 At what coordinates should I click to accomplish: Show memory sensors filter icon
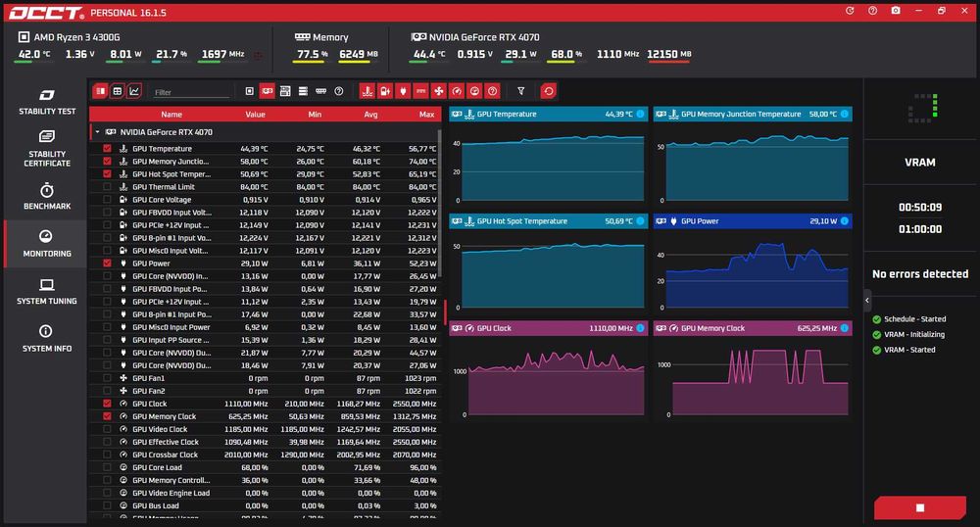tap(320, 91)
